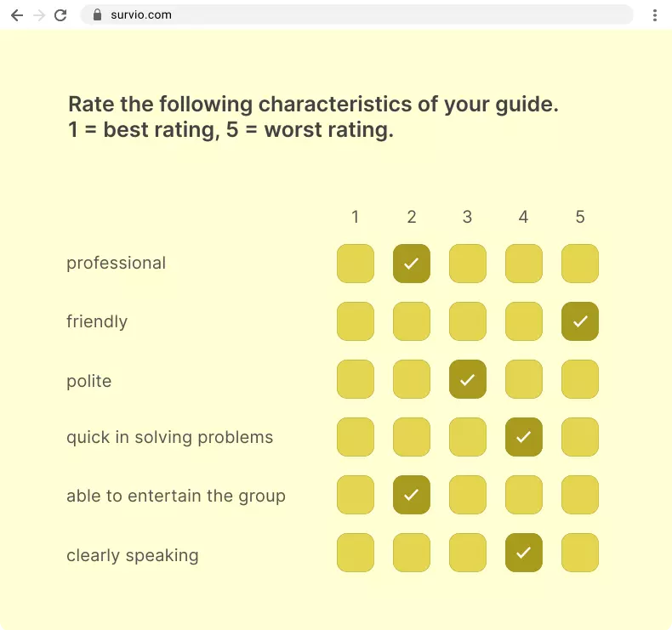672x630 pixels.
Task: Uncheck rating 4 for clearly speaking
Action: pos(524,553)
